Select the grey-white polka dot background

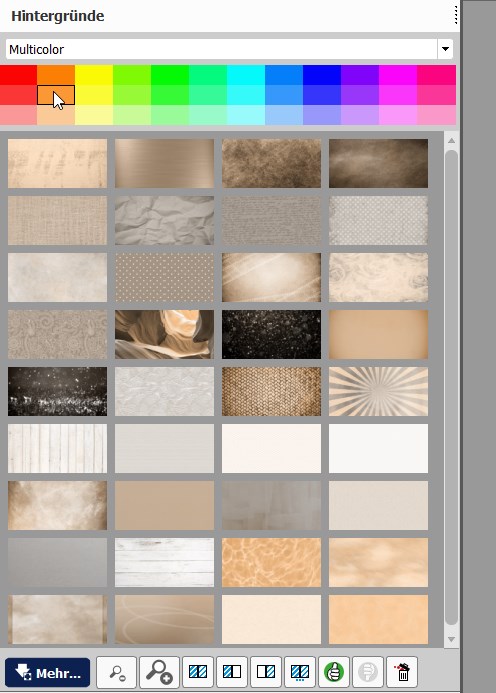coord(378,221)
